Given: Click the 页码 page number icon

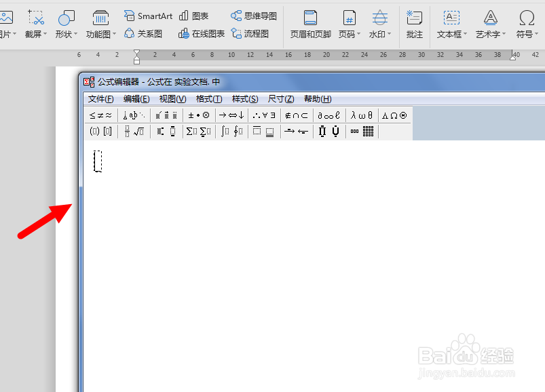Looking at the screenshot, I should (349, 18).
